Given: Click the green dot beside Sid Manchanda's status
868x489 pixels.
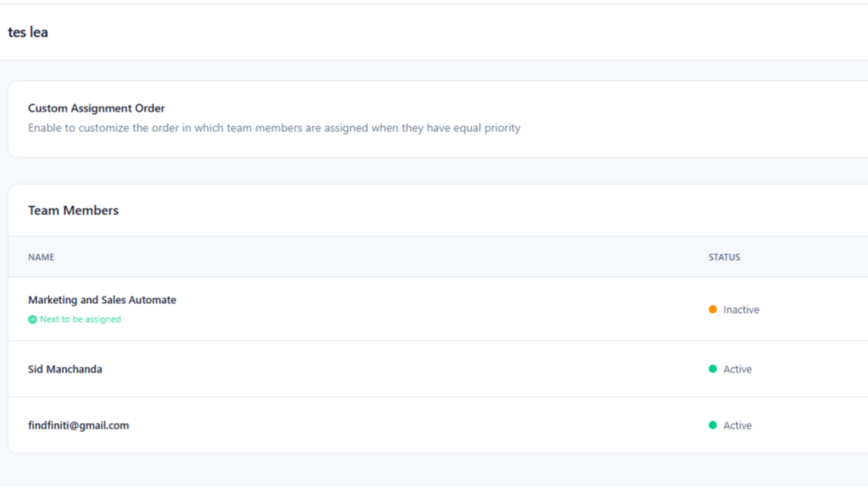Looking at the screenshot, I should click(x=712, y=368).
